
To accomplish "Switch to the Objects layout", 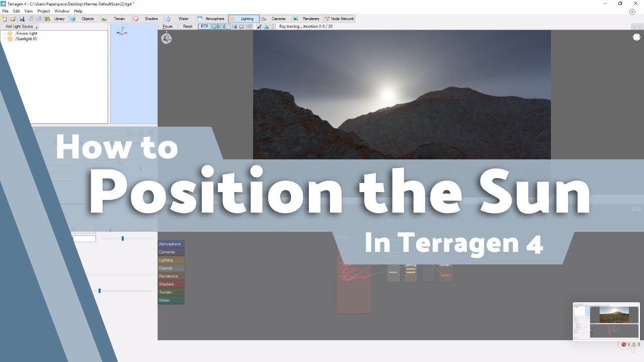I will click(x=84, y=19).
